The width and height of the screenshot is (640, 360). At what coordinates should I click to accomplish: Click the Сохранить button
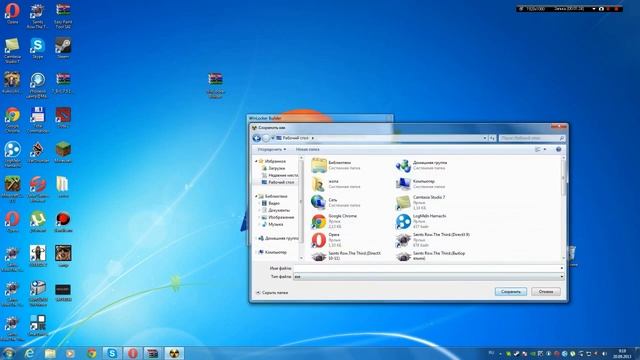[511, 292]
